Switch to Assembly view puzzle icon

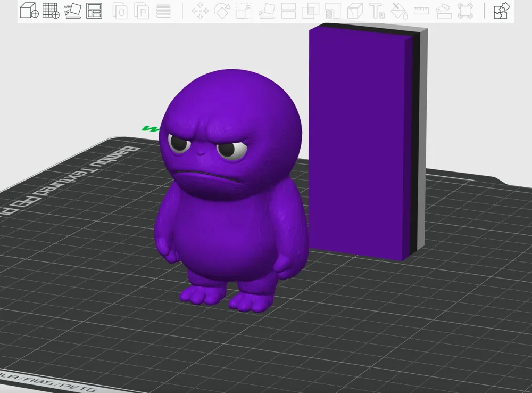pyautogui.click(x=502, y=11)
